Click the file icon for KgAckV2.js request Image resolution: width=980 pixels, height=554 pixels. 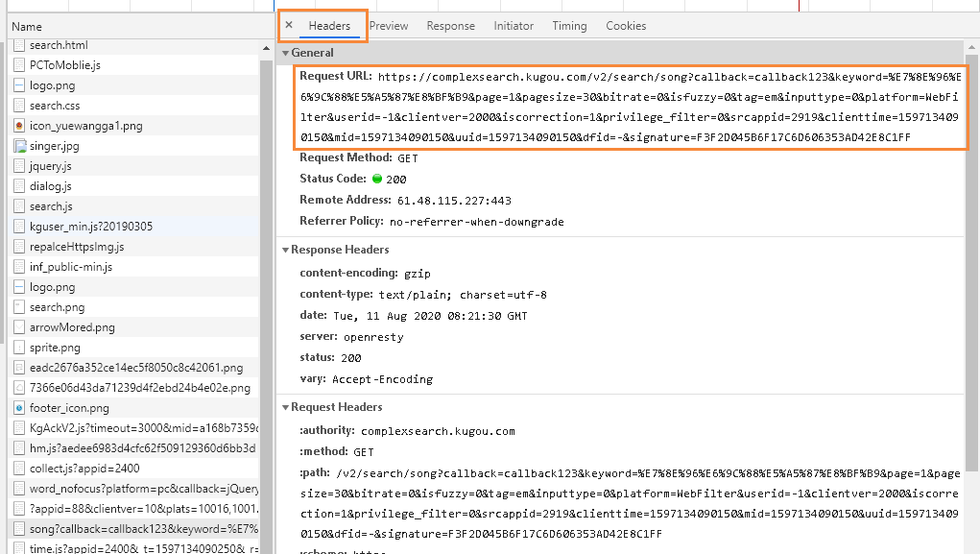(x=19, y=428)
